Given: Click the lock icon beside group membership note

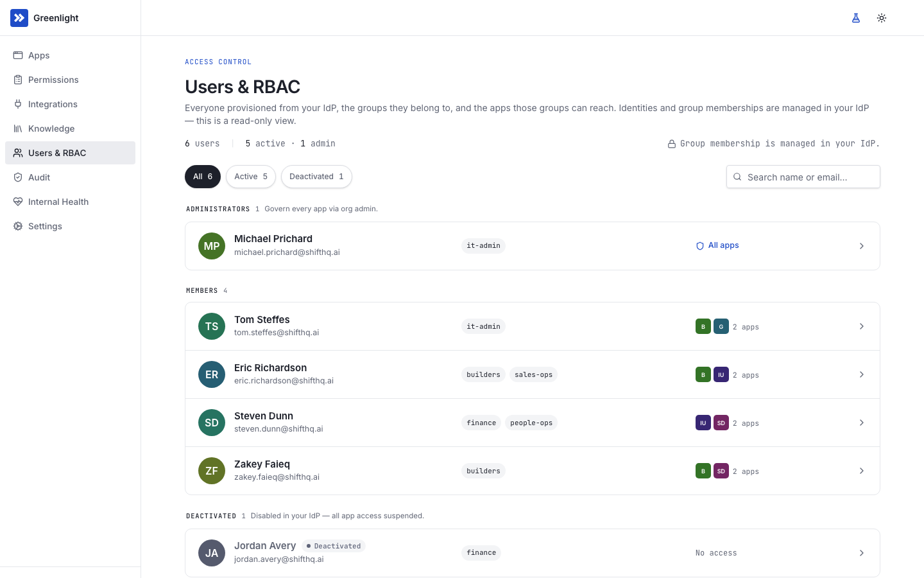Looking at the screenshot, I should 672,144.
